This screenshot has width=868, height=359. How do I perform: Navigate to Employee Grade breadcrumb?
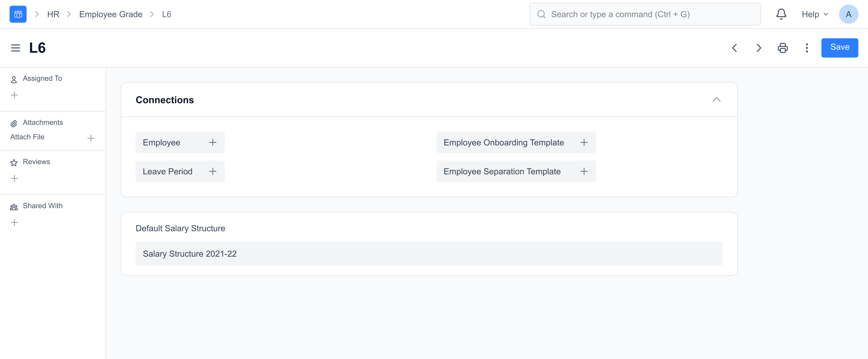click(x=111, y=14)
